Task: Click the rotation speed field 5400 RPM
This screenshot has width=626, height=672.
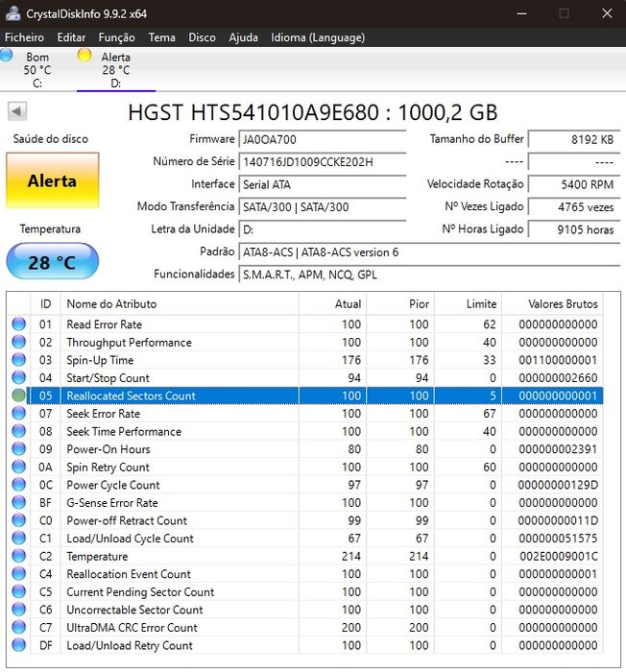Action: pyautogui.click(x=574, y=184)
